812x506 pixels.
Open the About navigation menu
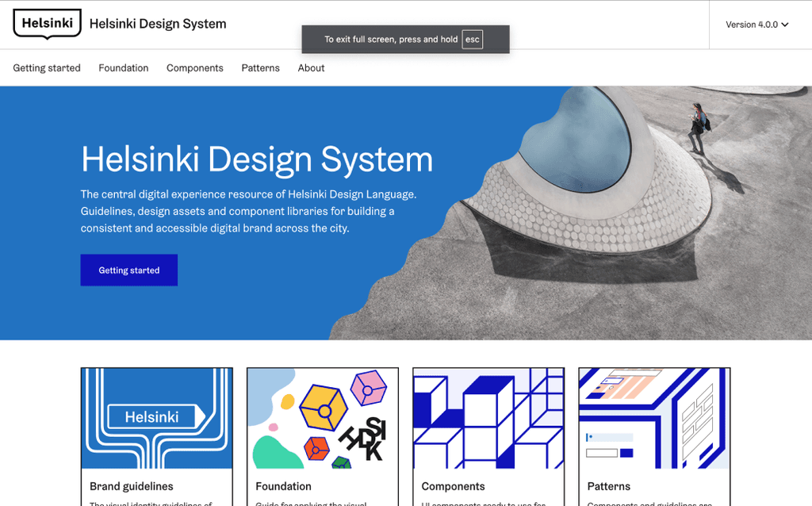tap(311, 68)
